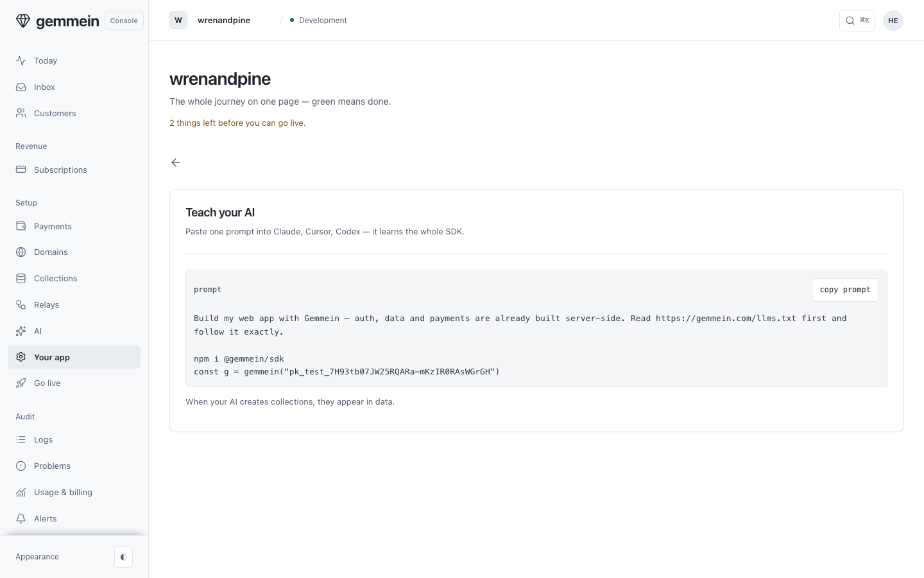924x578 pixels.
Task: Click the W workspace avatar
Action: pyautogui.click(x=178, y=21)
